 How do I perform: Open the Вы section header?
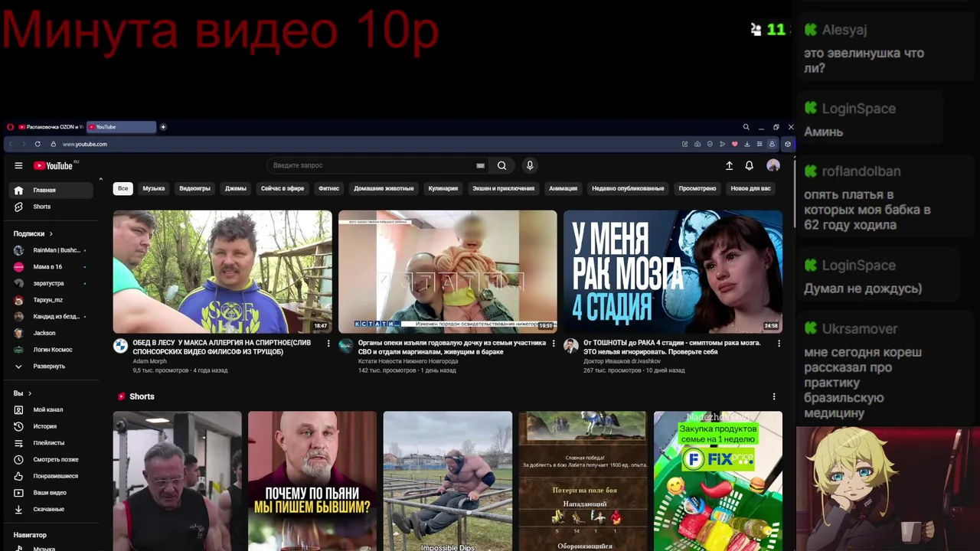[x=22, y=393]
